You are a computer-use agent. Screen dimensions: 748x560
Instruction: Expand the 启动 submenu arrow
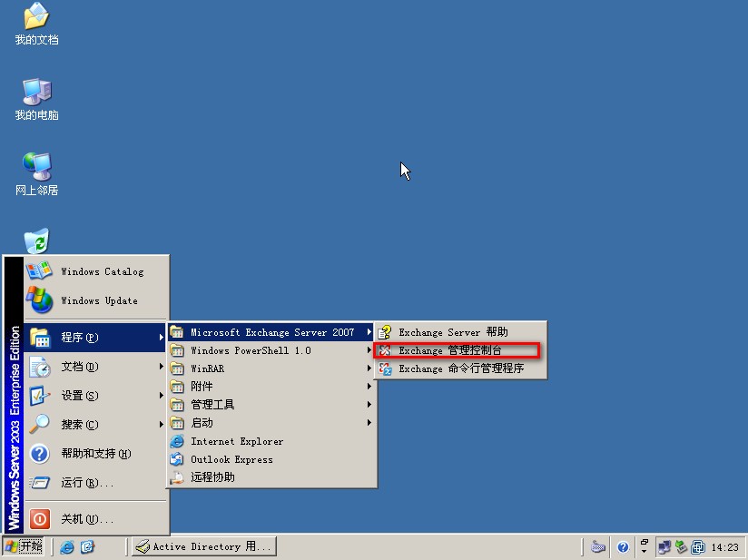[369, 423]
